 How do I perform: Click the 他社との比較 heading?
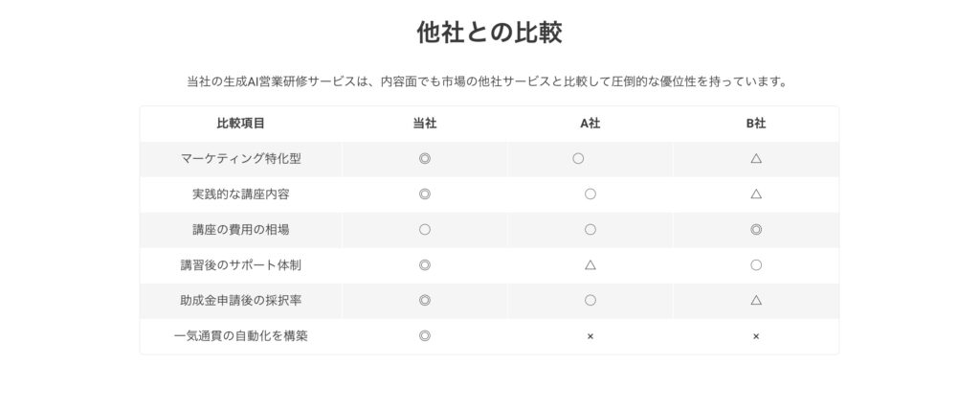489,33
